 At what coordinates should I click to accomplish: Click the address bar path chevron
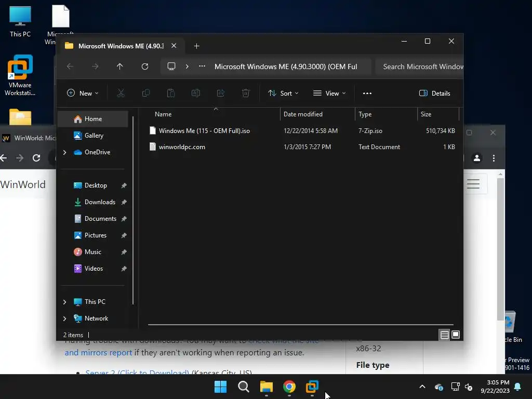pos(187,66)
